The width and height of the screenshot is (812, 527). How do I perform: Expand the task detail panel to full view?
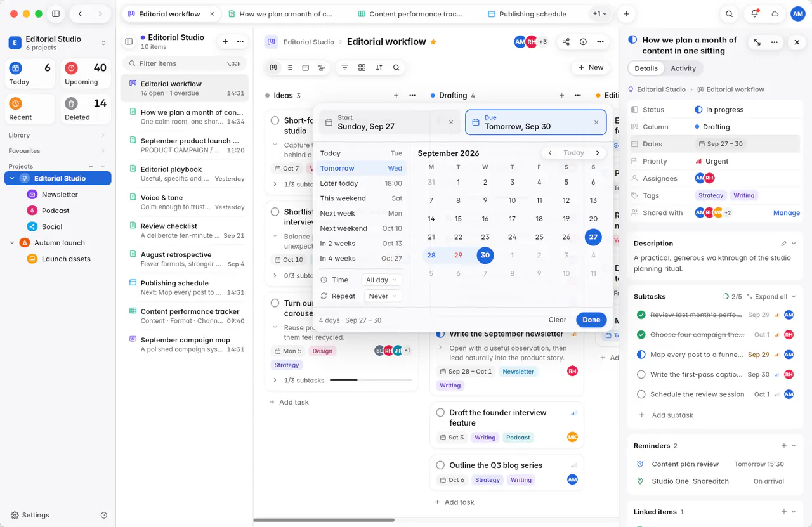757,42
